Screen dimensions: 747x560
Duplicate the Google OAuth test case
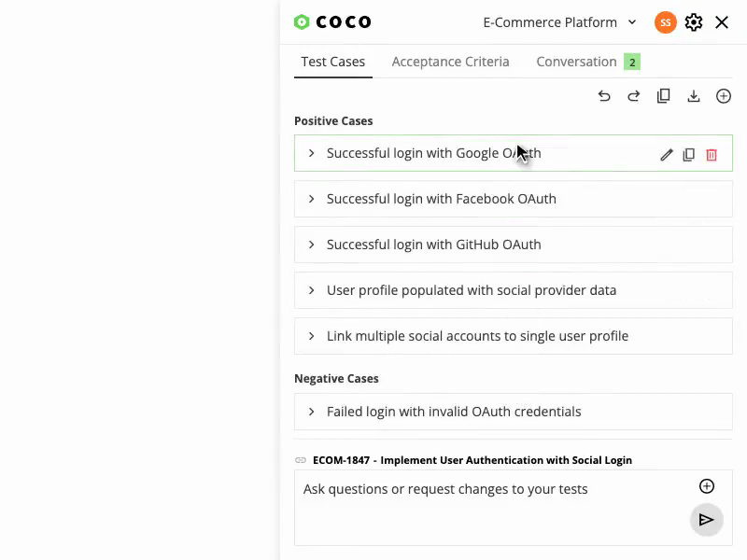(689, 155)
